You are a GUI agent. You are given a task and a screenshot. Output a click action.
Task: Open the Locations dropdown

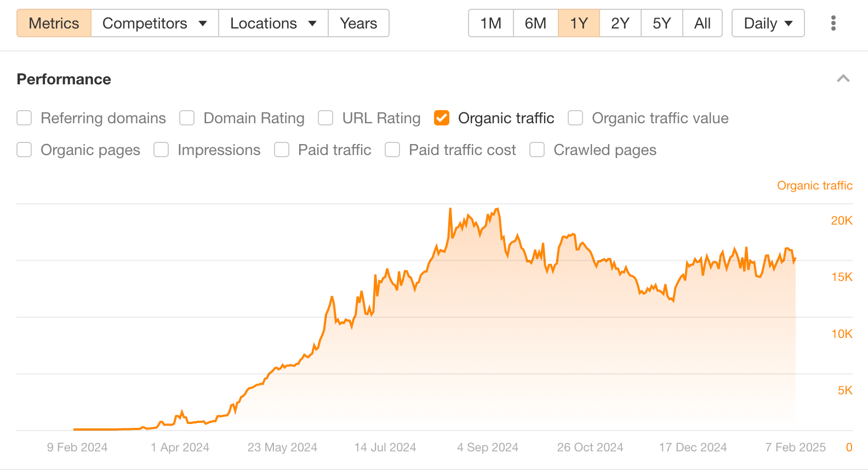click(273, 23)
